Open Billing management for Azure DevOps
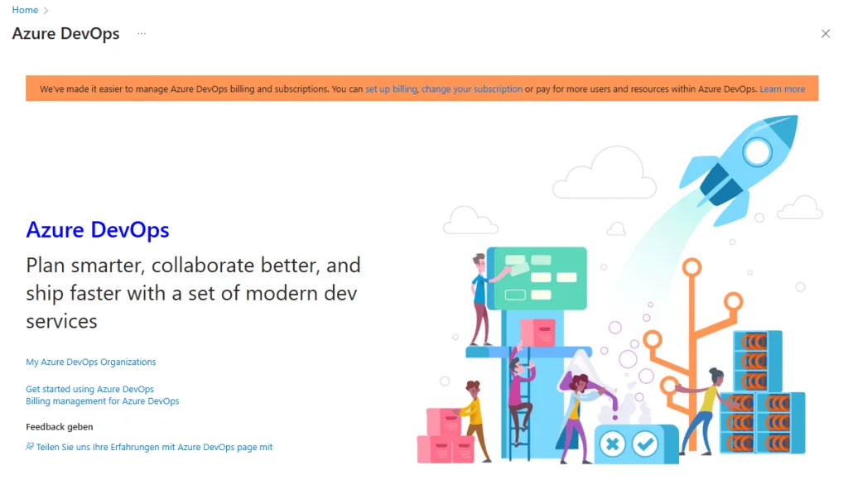The height and width of the screenshot is (504, 848). coord(103,401)
